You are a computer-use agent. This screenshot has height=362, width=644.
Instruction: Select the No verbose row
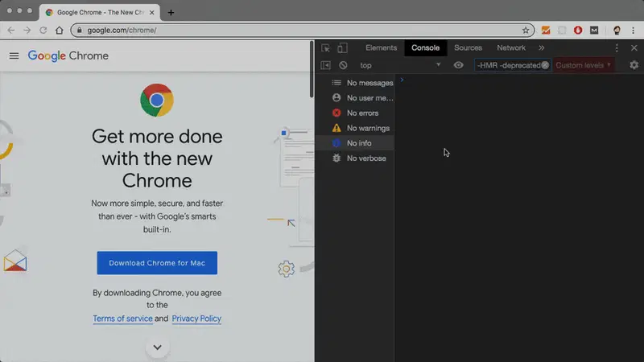pyautogui.click(x=355, y=158)
